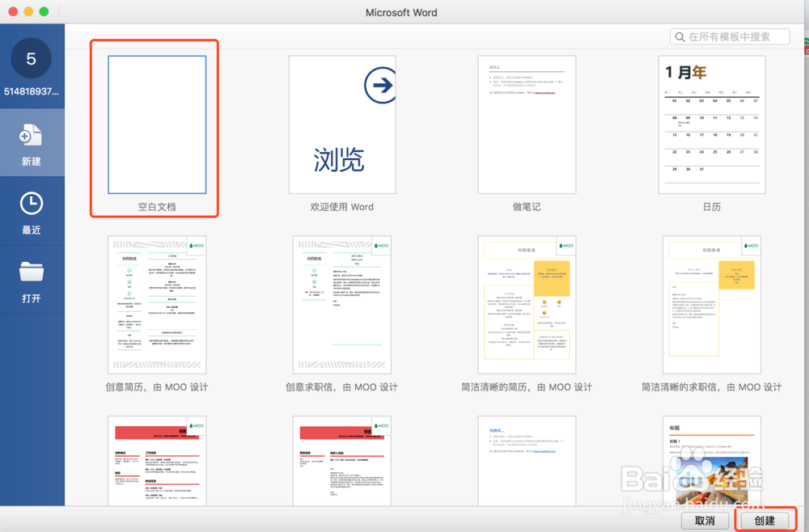The height and width of the screenshot is (532, 809).
Task: Open the 新建 (New) sidebar tab
Action: pos(32,142)
